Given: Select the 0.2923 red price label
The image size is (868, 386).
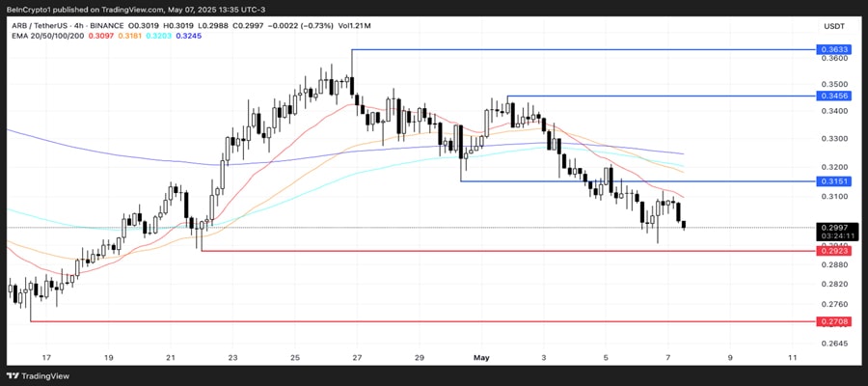Looking at the screenshot, I should point(834,251).
